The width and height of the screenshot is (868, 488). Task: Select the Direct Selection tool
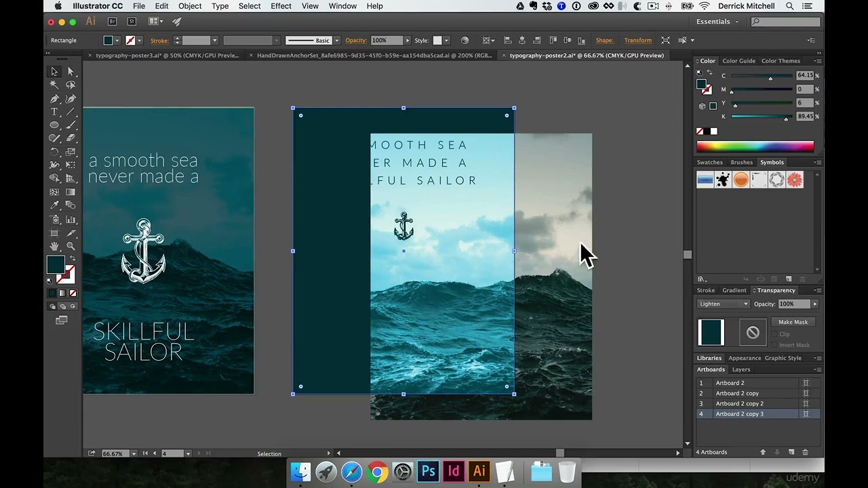[71, 72]
